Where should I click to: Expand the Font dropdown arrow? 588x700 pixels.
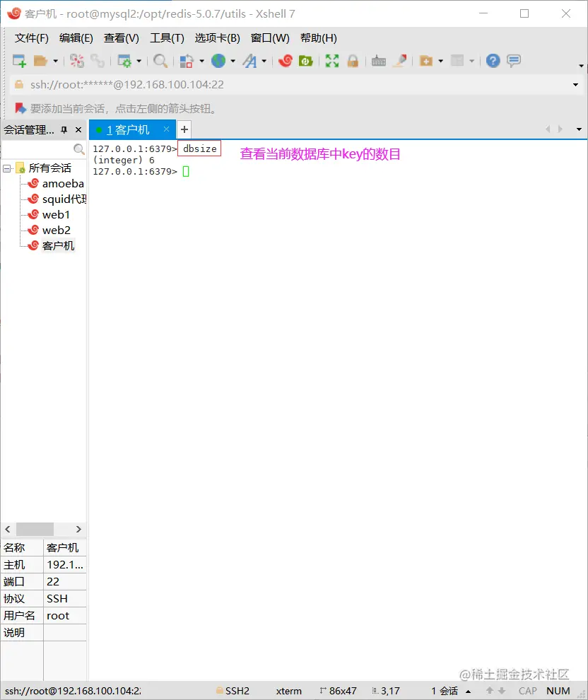264,61
